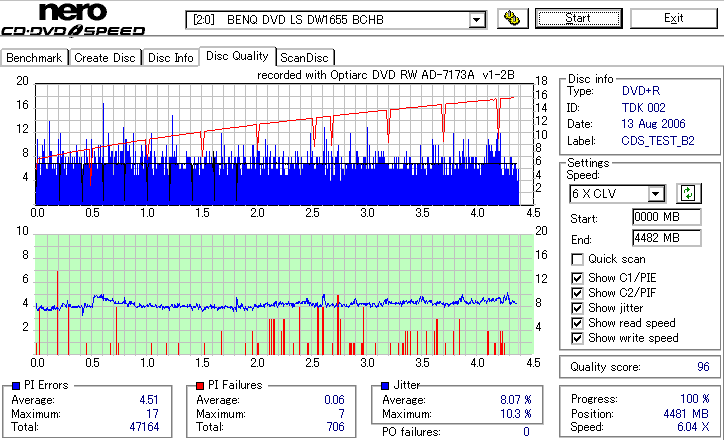Toggle Show jitter checkbox
Image resolution: width=724 pixels, height=441 pixels.
[577, 308]
